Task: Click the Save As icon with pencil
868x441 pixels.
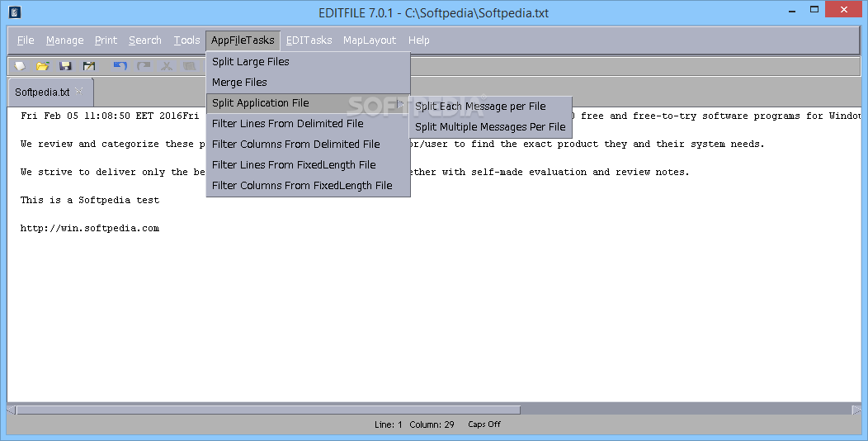Action: point(88,66)
